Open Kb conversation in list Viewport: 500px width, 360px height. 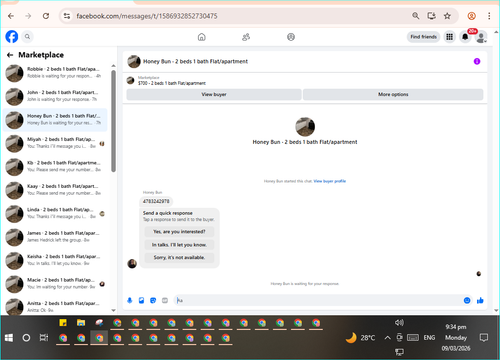point(55,166)
